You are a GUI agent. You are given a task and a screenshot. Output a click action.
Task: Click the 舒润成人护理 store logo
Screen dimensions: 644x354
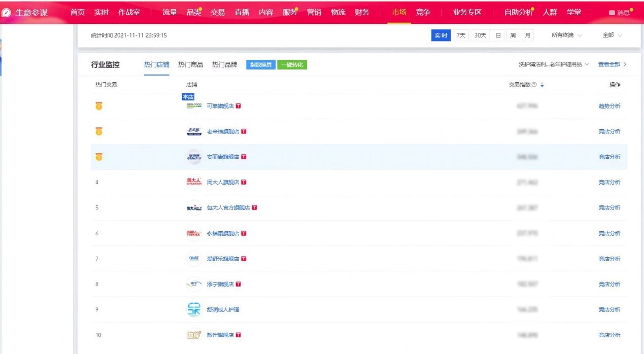point(194,309)
